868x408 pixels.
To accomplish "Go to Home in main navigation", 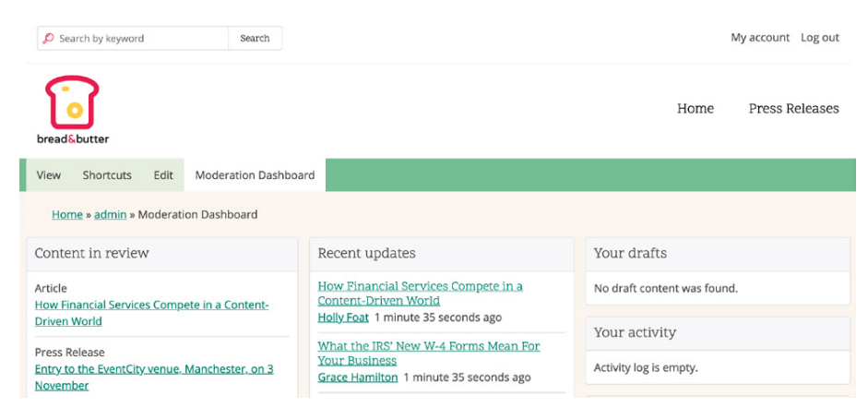I will [x=696, y=109].
